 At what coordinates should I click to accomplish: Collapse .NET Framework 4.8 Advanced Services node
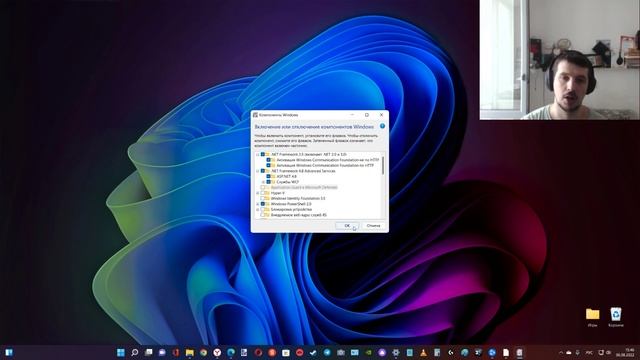tap(257, 171)
